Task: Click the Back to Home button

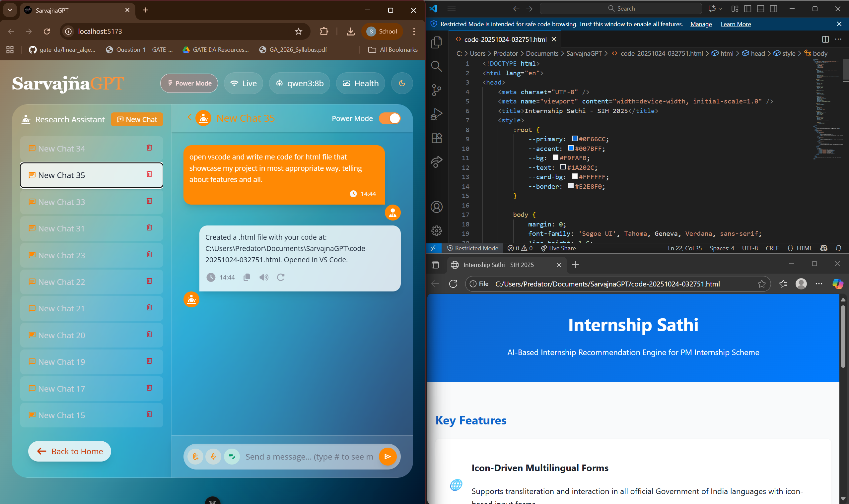Action: pos(70,451)
